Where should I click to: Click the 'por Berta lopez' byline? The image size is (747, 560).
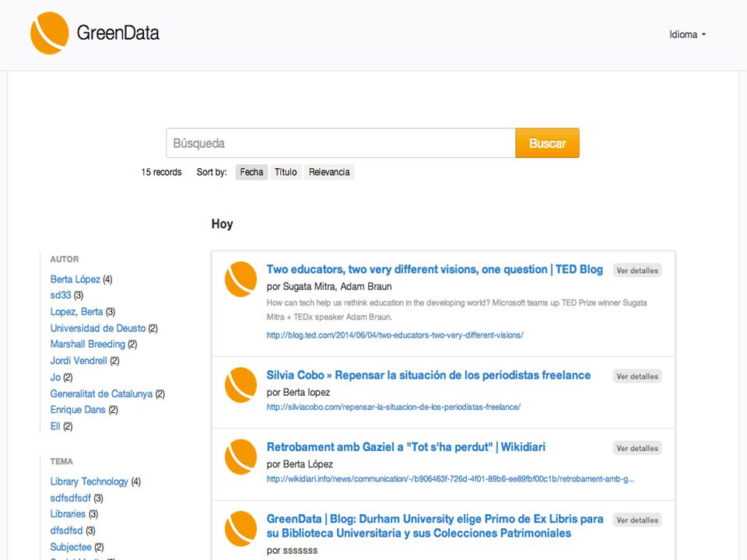(298, 392)
